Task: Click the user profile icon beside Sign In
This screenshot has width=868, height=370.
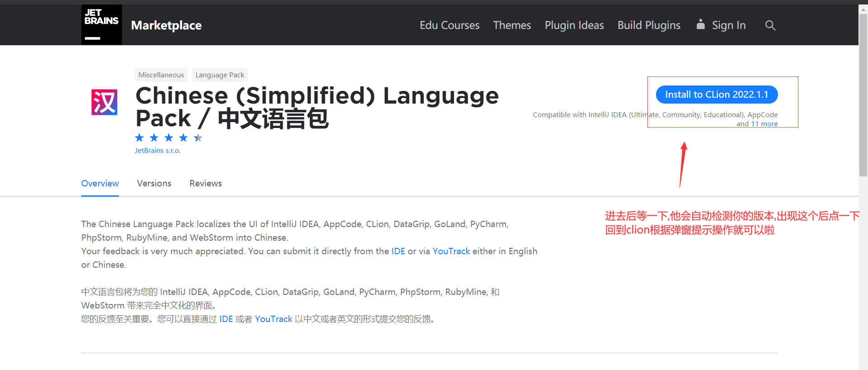Action: click(x=700, y=24)
